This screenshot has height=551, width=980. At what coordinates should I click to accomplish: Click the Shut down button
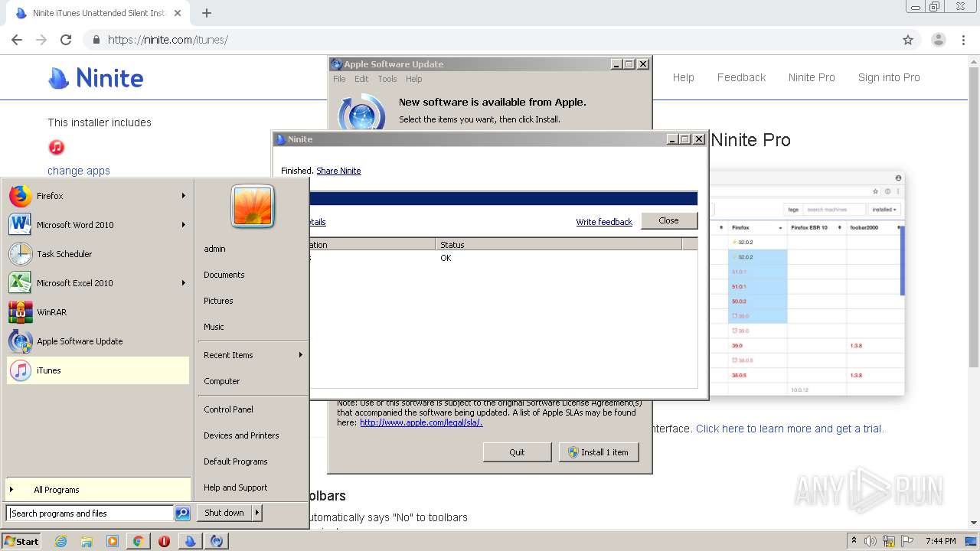point(224,513)
